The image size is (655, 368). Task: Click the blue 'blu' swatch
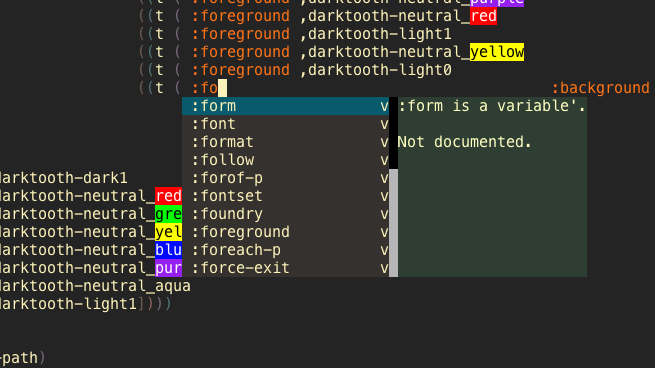point(168,250)
